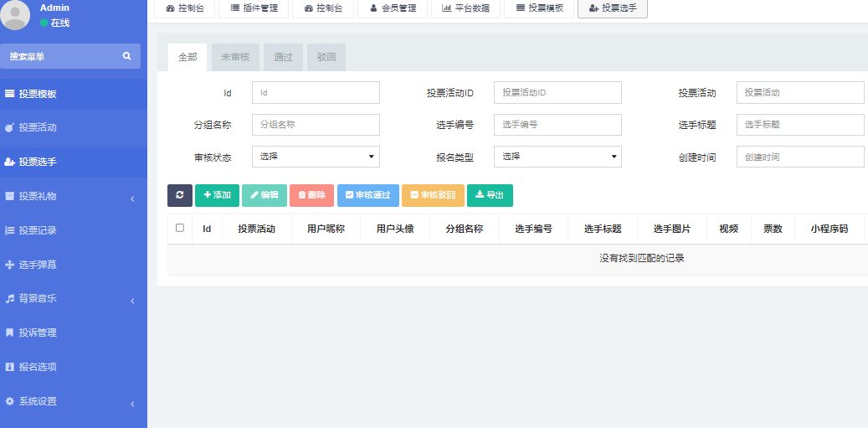Open 投诉管理 in the sidebar

(x=38, y=333)
